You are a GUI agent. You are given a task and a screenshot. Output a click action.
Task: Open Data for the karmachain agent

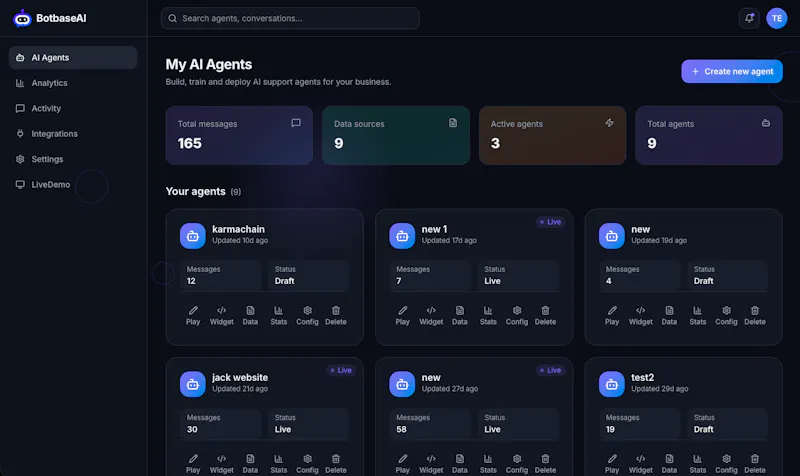click(250, 315)
